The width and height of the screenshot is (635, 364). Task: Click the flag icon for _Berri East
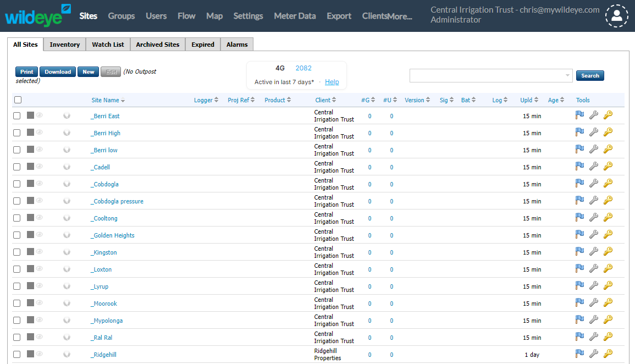coord(579,115)
